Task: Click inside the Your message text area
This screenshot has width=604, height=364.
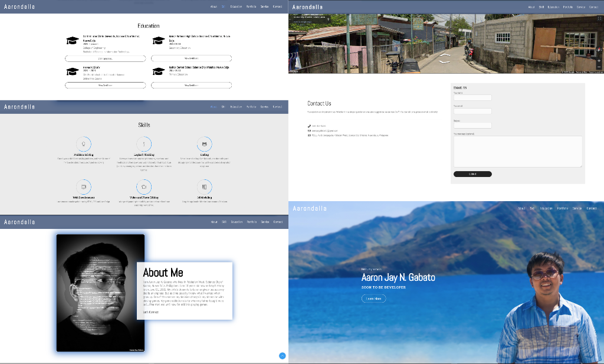Action: [x=517, y=152]
